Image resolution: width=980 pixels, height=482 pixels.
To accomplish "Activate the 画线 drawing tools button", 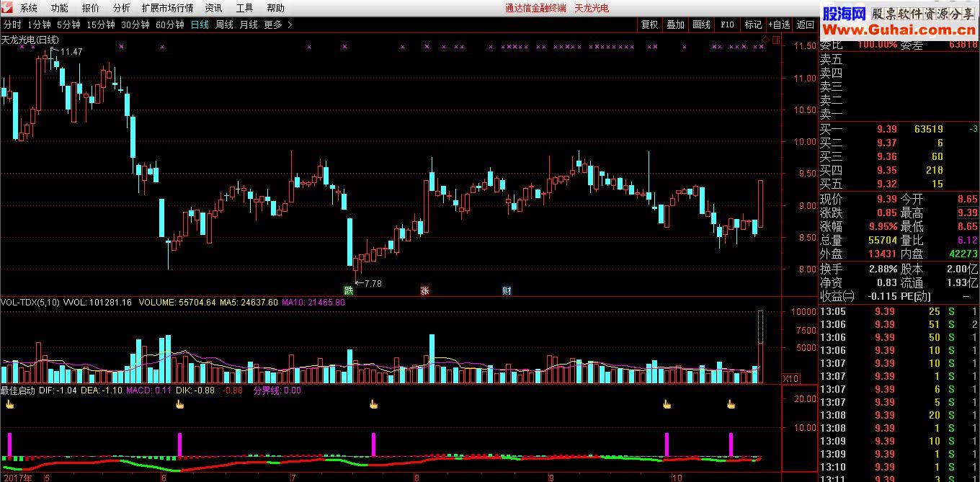I will tap(701, 24).
